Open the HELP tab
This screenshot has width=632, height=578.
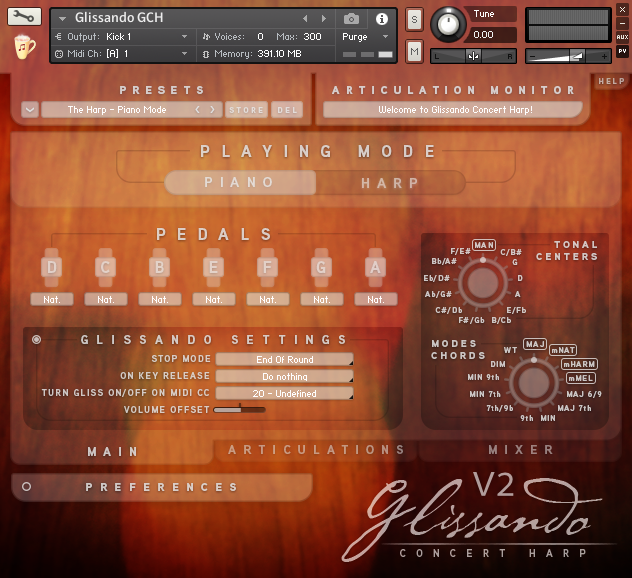point(611,81)
